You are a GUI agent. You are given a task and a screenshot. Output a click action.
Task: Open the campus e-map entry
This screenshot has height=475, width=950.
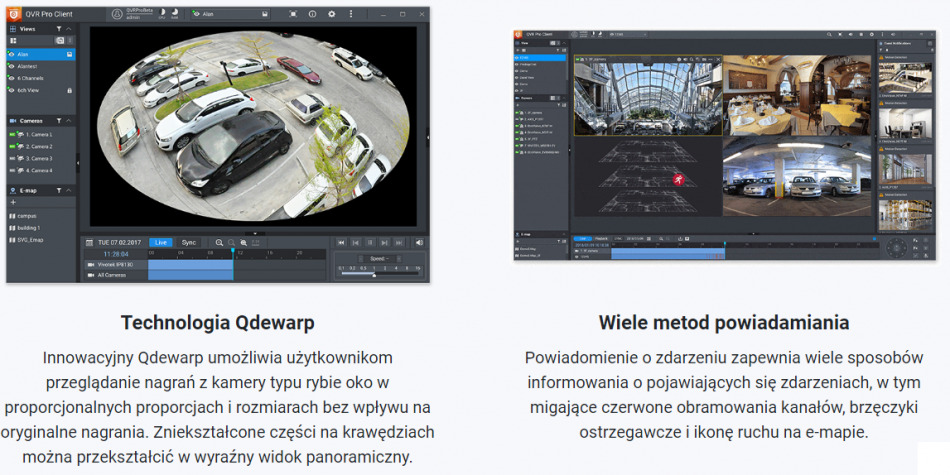pyautogui.click(x=26, y=216)
